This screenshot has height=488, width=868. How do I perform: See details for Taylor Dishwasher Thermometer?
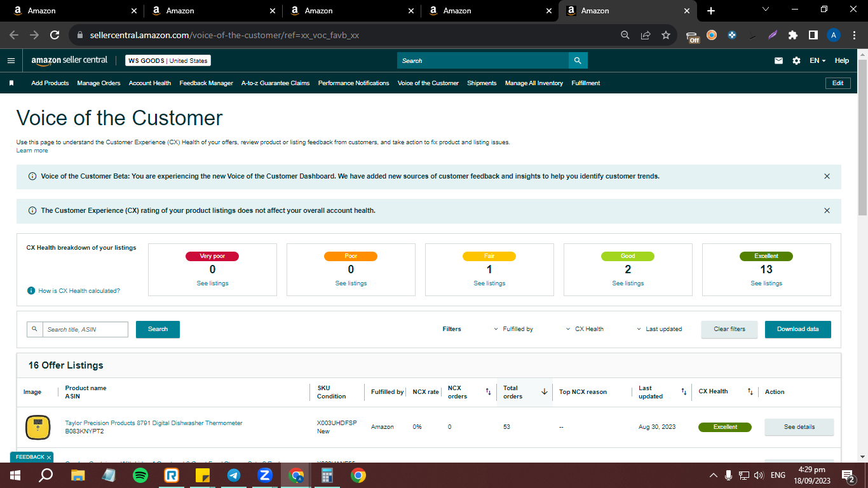(799, 427)
